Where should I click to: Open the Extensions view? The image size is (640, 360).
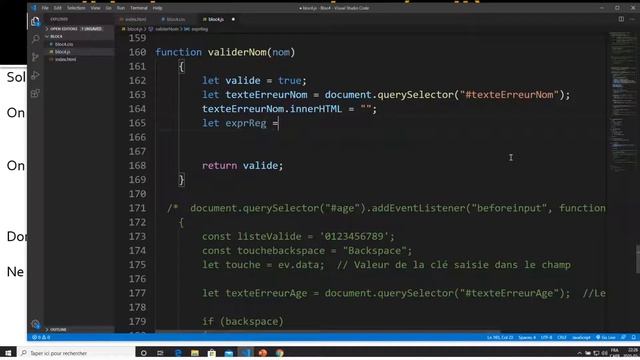point(36,93)
